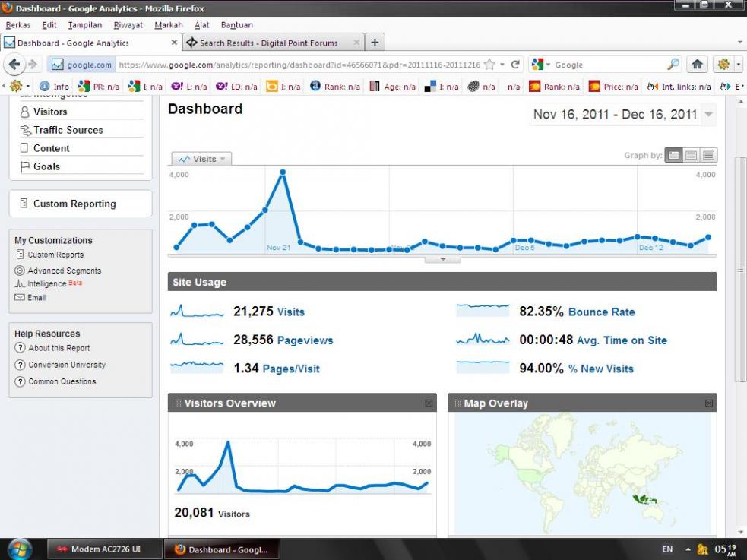Open the Content section in sidebar
This screenshot has width=747, height=560.
(x=51, y=148)
